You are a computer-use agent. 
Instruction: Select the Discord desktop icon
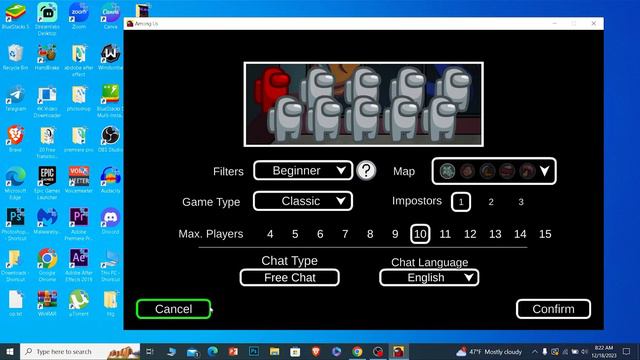110,221
